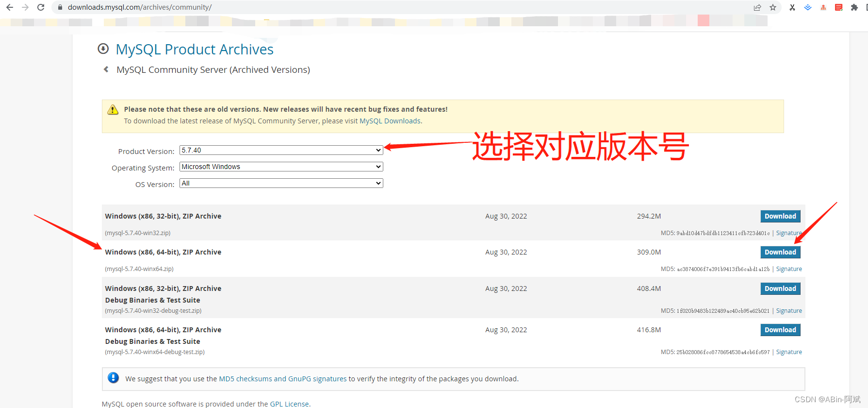Open Signature link for winx64-debug-test.zip
Image resolution: width=868 pixels, height=408 pixels.
(x=789, y=352)
